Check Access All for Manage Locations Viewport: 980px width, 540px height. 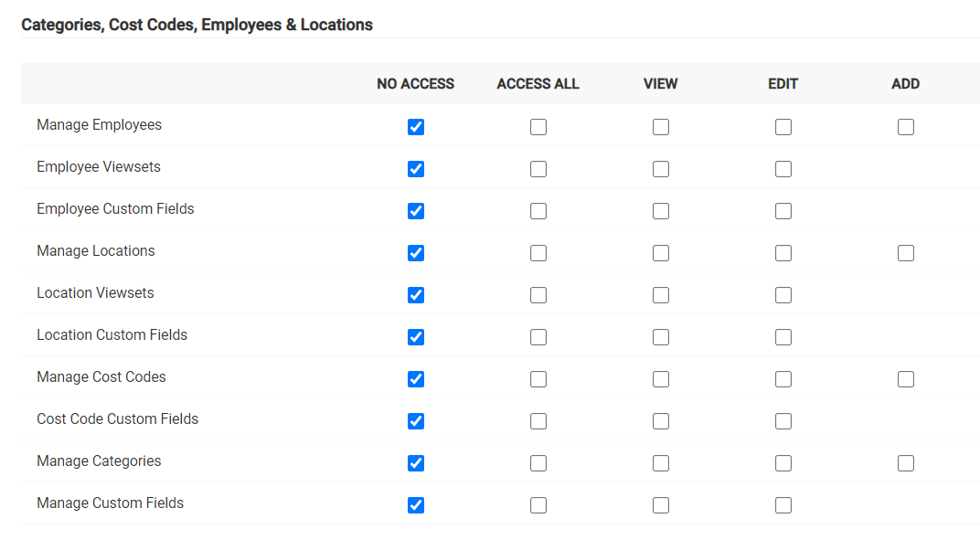coord(538,253)
